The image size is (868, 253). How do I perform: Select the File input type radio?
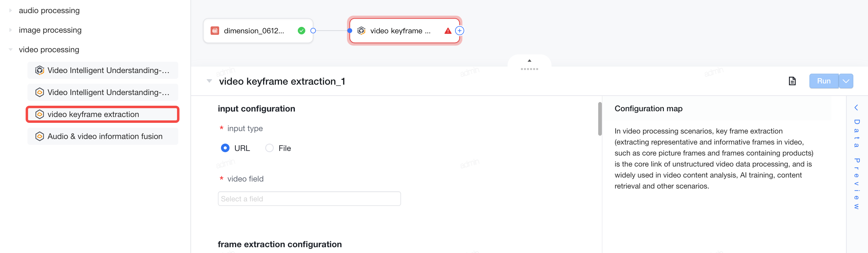pyautogui.click(x=269, y=148)
